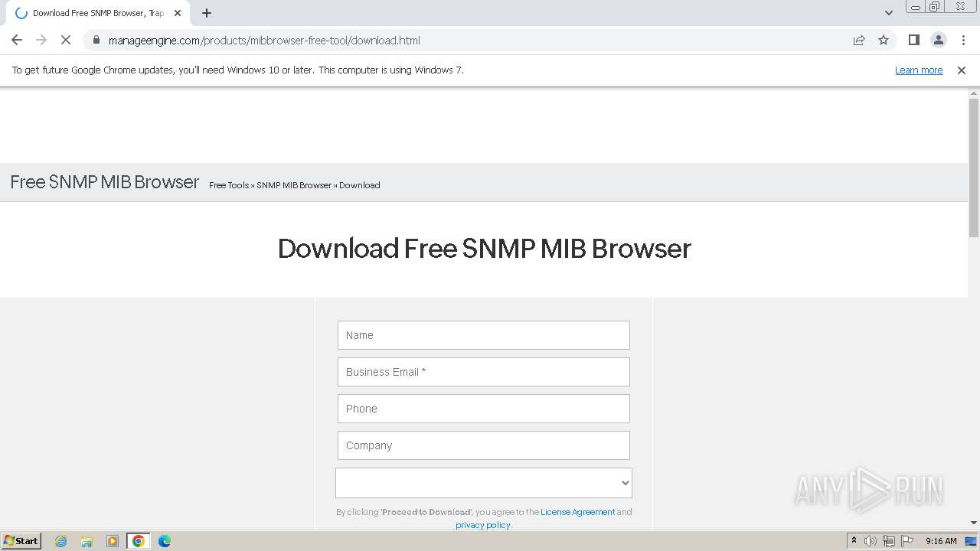Open the clock showing 9:16 AM
This screenshot has height=551, width=980.
[941, 541]
